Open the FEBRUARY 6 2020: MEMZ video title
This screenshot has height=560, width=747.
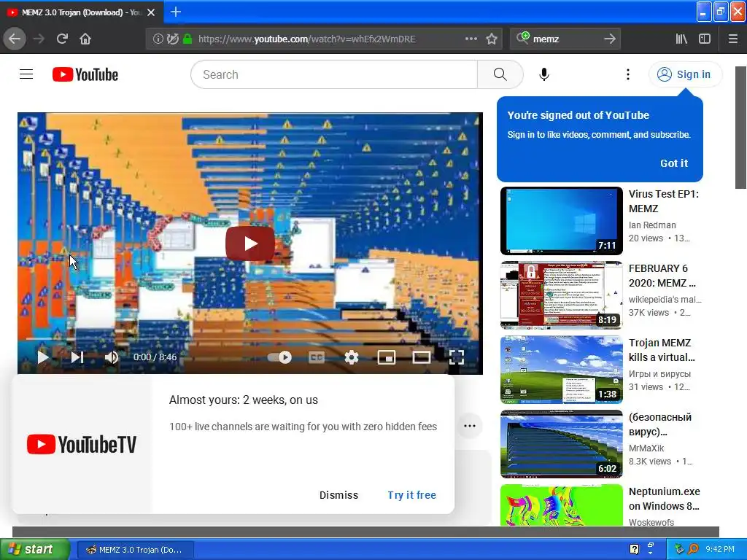click(x=662, y=276)
